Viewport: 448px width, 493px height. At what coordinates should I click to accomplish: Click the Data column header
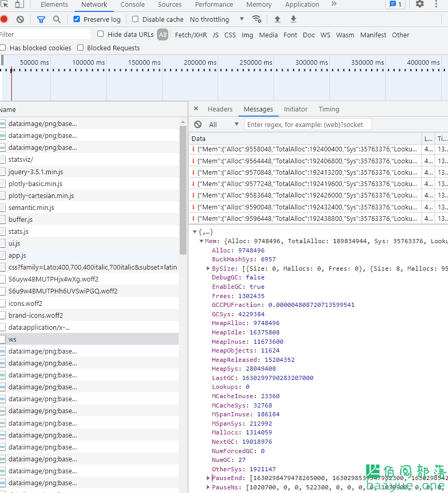click(305, 138)
